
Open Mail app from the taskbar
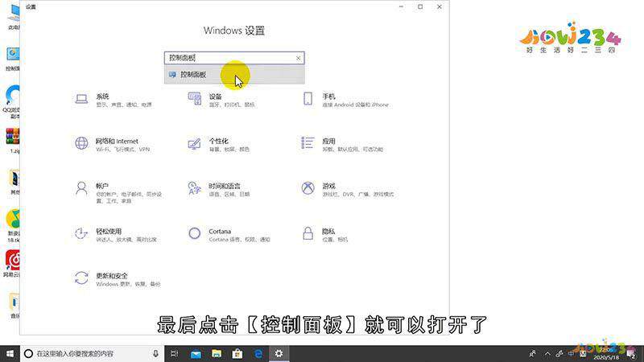click(x=196, y=353)
